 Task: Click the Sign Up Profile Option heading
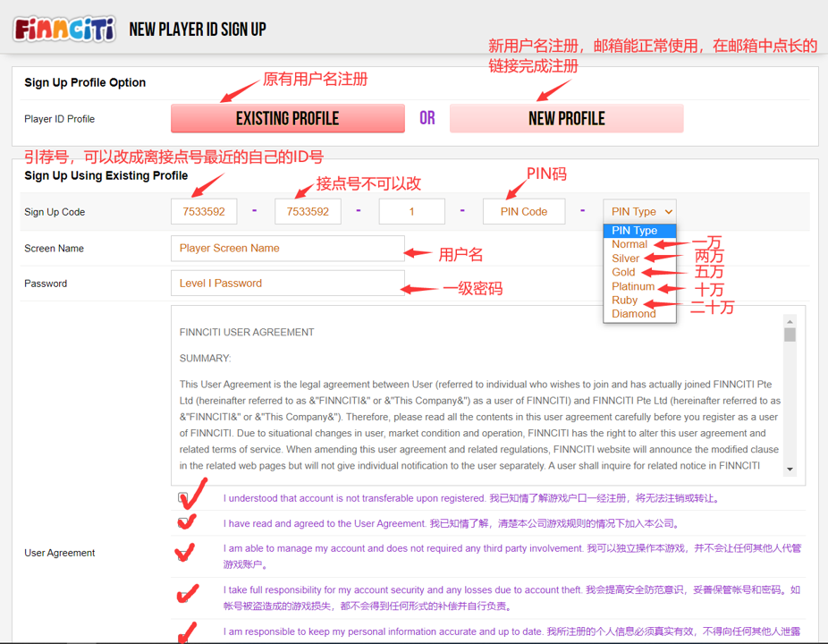pyautogui.click(x=85, y=82)
